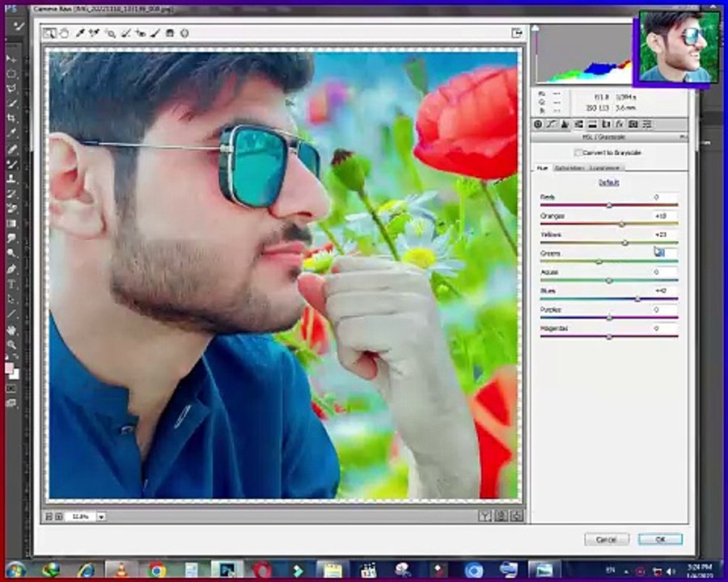This screenshot has height=582, width=728.
Task: Click the Magentas hue slider handle
Action: pyautogui.click(x=609, y=336)
